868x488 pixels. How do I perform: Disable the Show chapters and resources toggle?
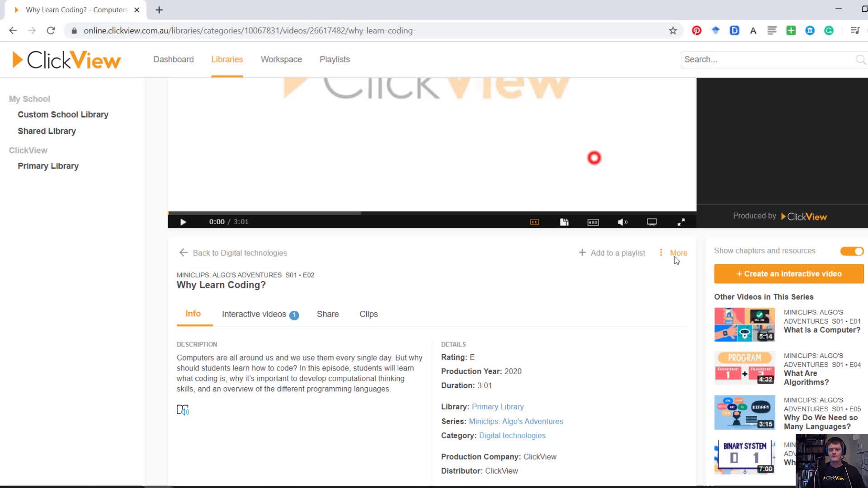(x=852, y=251)
